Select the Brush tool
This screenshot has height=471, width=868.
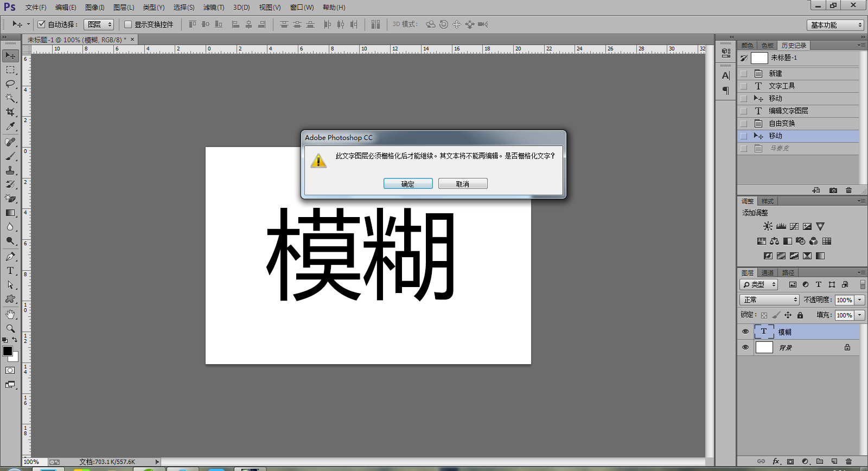tap(10, 156)
